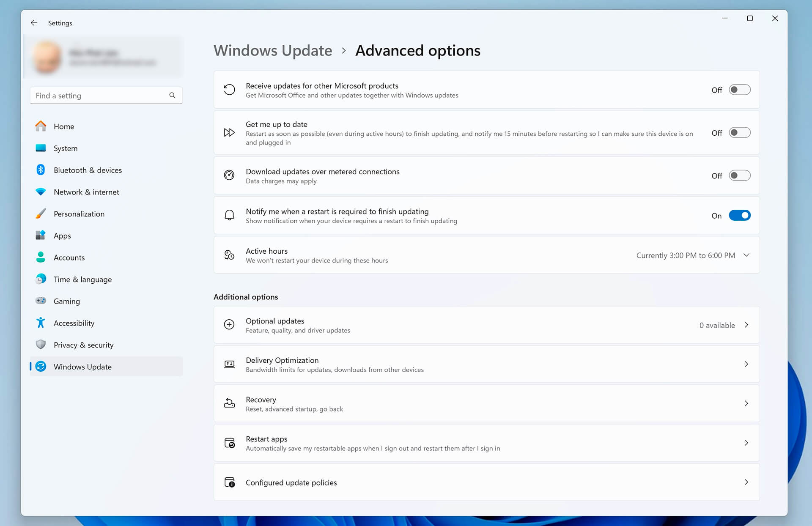Click the Delivery Optimization icon
Viewport: 812px width, 526px height.
click(x=229, y=364)
